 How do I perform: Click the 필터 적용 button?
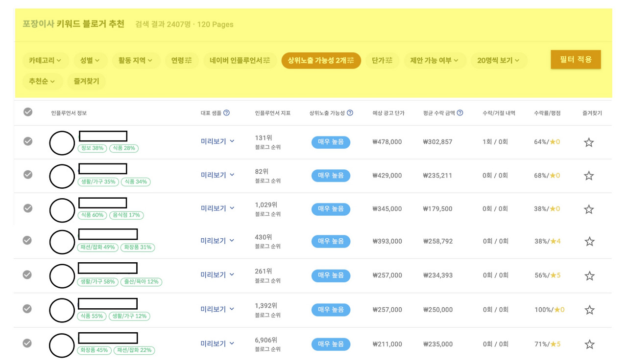576,60
